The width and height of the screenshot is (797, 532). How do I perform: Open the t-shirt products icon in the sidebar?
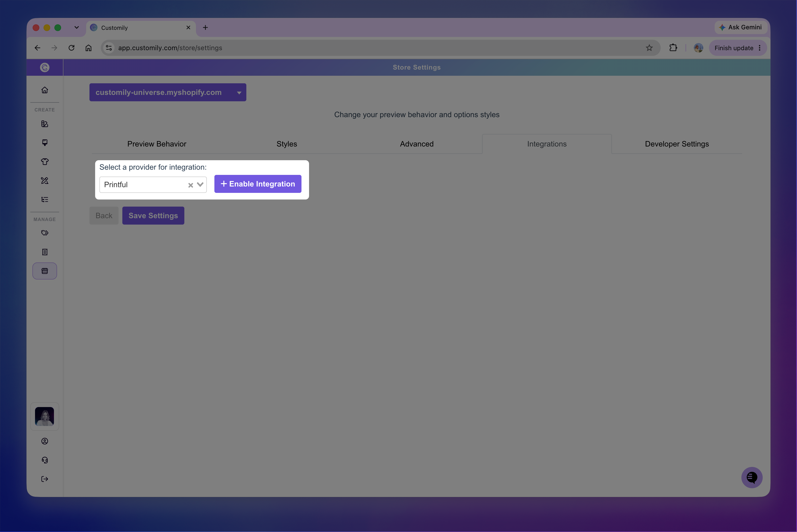click(x=44, y=161)
